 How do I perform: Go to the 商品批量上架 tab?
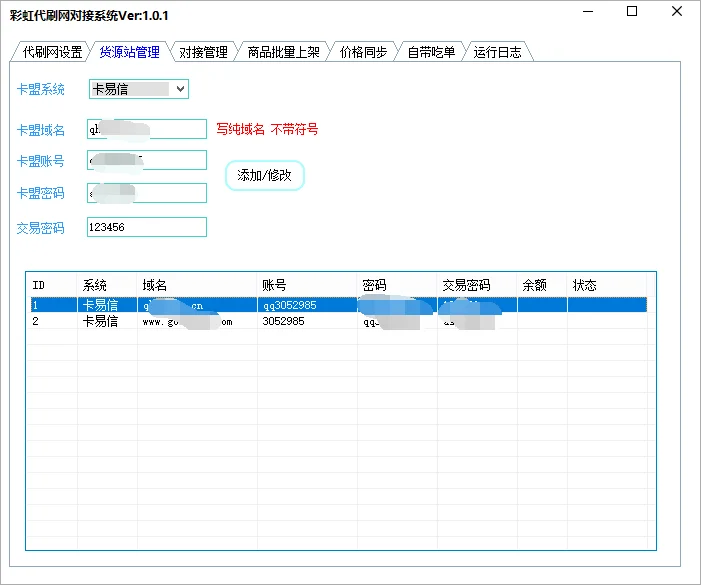pos(283,52)
